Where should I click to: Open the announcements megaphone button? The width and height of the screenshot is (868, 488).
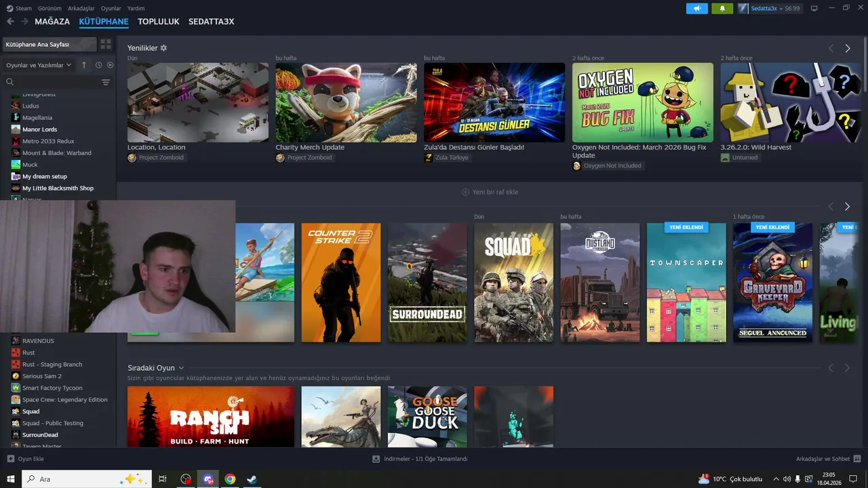pos(696,8)
